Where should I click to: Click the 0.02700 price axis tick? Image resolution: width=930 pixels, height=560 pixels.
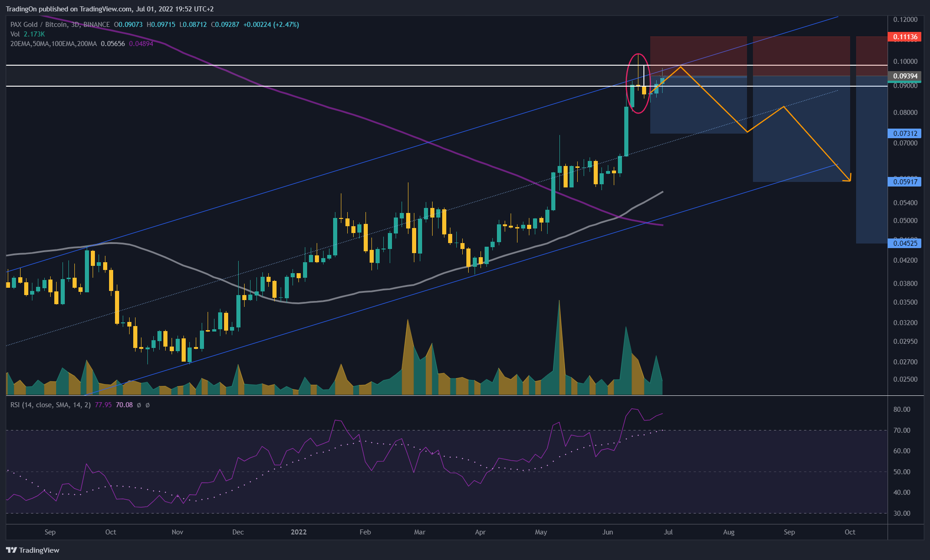905,362
